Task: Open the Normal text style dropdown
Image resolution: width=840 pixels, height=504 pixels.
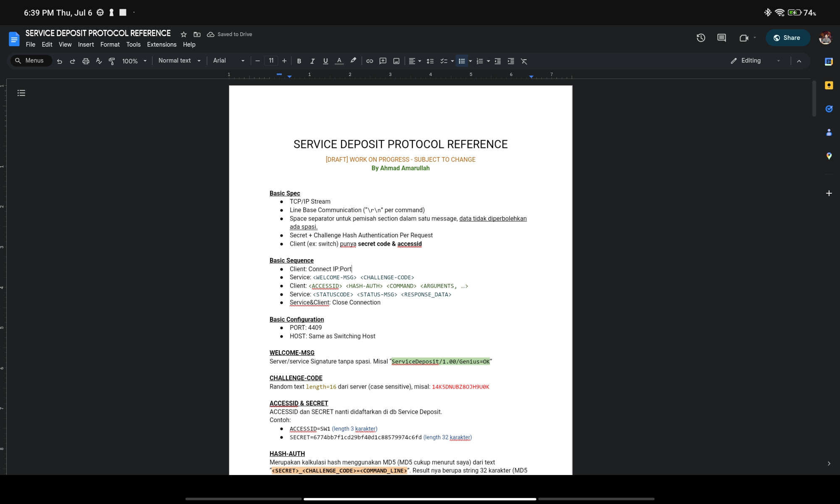Action: 179,61
